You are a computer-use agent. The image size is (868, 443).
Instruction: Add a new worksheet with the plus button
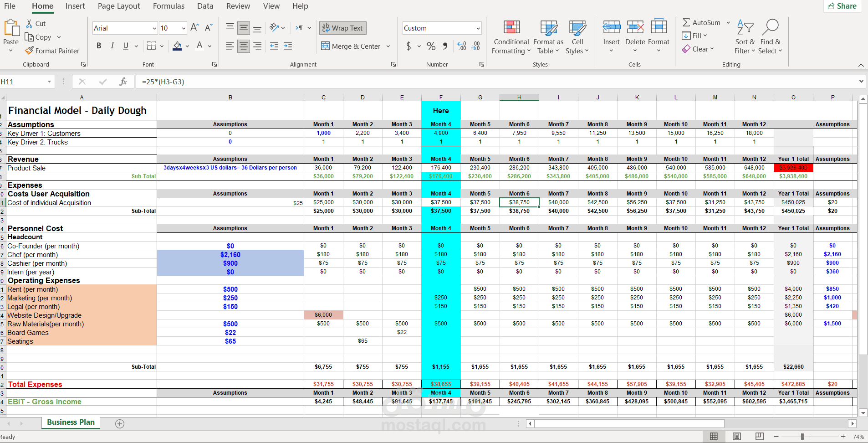tap(120, 423)
